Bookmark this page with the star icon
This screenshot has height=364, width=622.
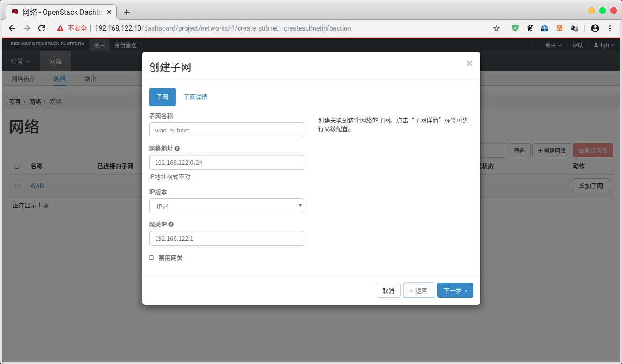(496, 28)
